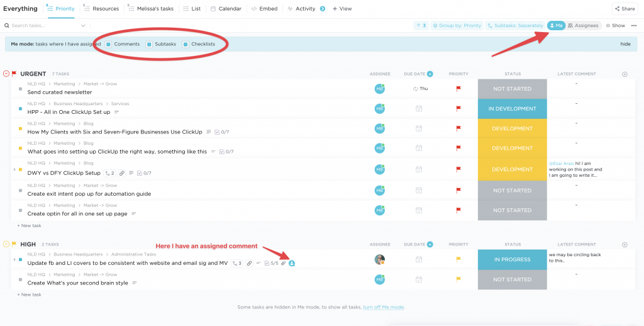Click assignee avatar for Send curated newsletter
Viewport: 644px width, 326px height.
click(379, 89)
